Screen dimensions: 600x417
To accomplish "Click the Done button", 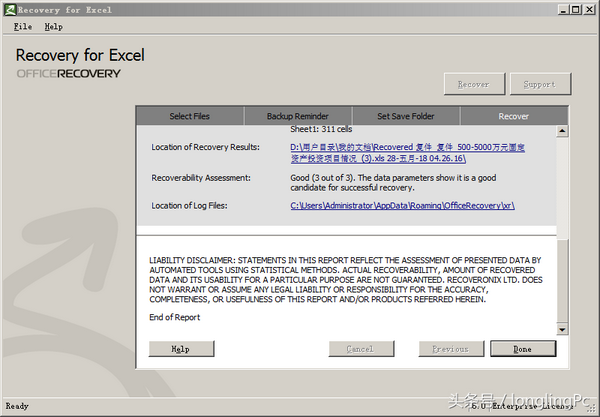I will pos(523,349).
